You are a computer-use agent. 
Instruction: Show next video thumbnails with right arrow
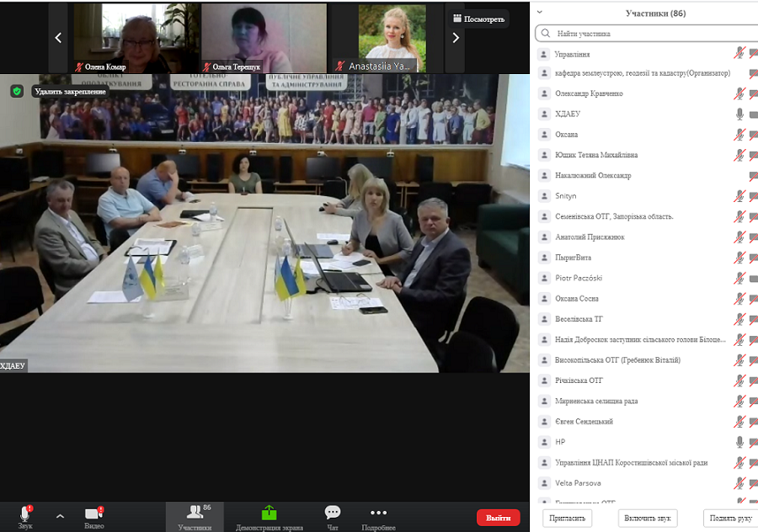tap(456, 38)
